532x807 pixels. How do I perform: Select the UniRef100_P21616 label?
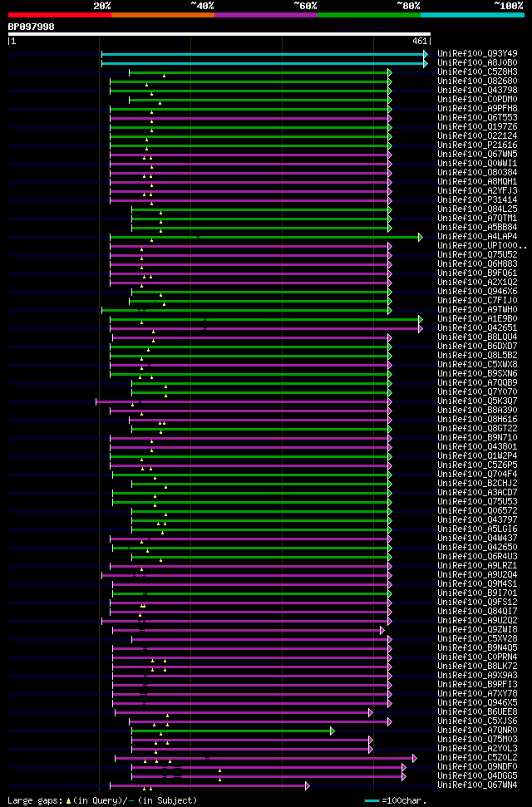(477, 145)
